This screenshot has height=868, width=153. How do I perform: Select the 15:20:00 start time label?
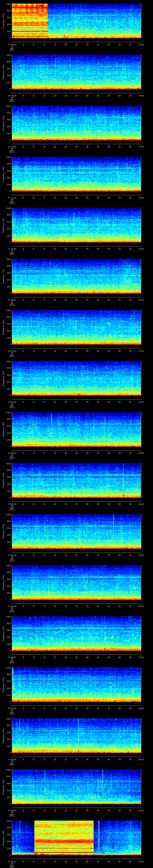pos(12,351)
